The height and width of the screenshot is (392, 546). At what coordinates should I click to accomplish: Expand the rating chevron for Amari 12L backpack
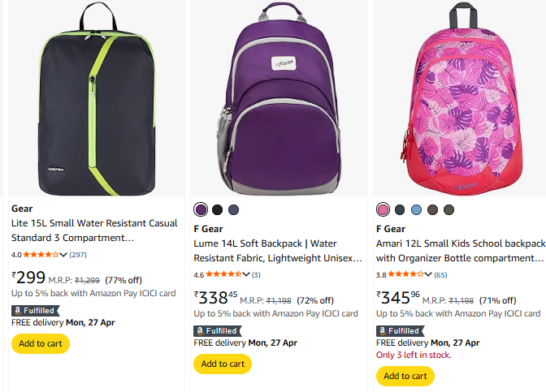(427, 274)
